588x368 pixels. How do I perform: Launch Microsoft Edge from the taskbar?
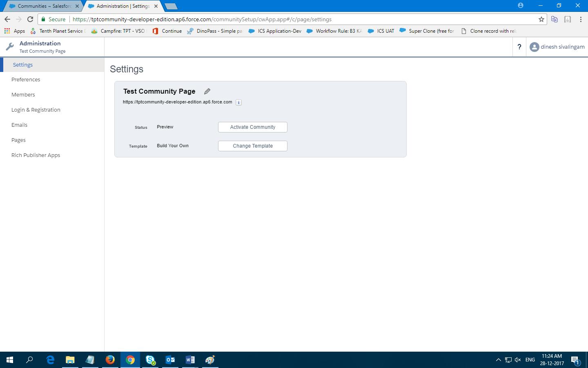pos(50,360)
